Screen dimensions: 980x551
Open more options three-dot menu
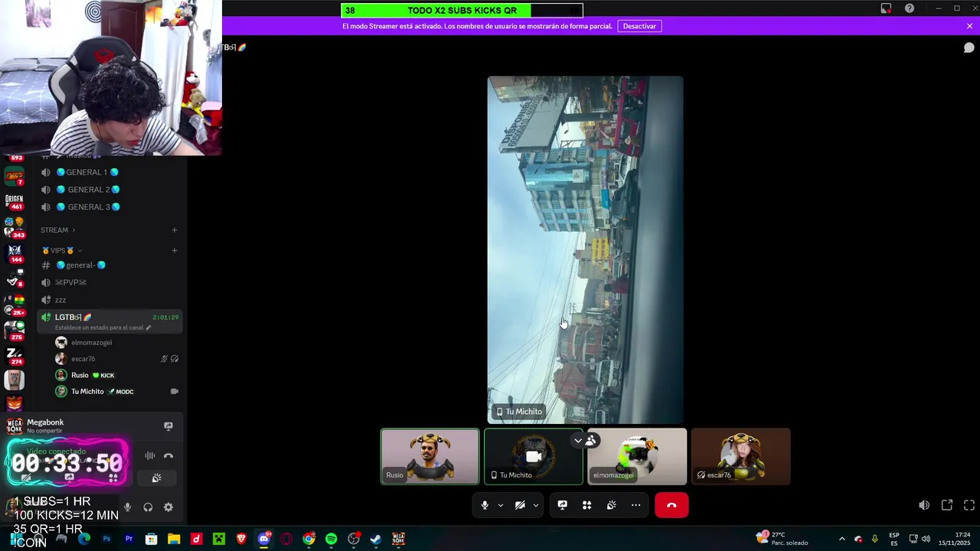click(x=635, y=505)
